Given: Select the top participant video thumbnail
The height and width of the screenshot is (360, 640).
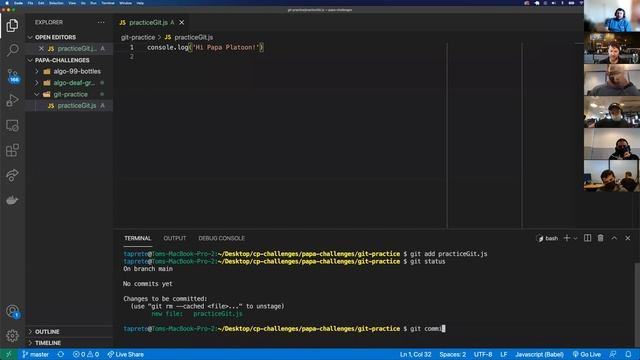Looking at the screenshot, I should point(612,16).
